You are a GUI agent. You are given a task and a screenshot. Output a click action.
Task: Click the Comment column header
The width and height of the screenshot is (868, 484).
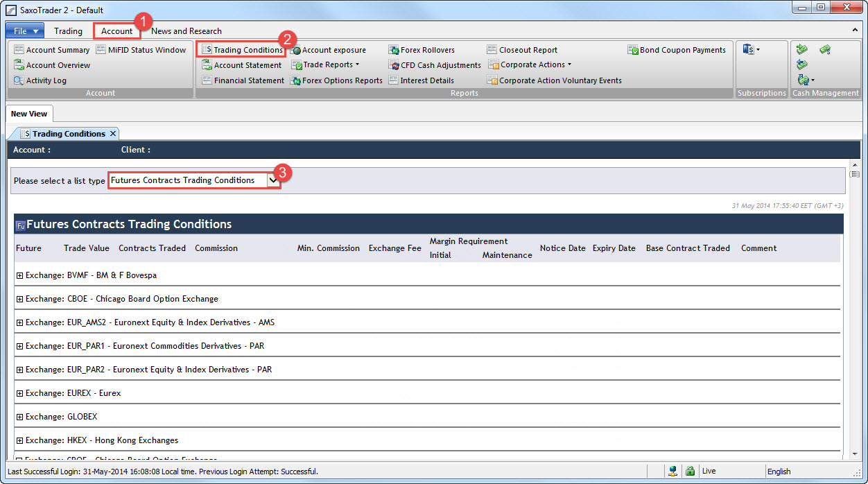759,248
